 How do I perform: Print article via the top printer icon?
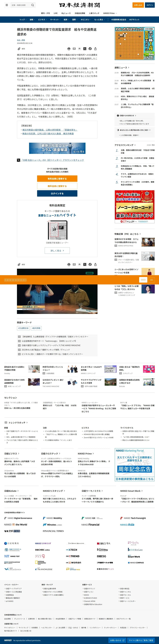tap(69, 49)
